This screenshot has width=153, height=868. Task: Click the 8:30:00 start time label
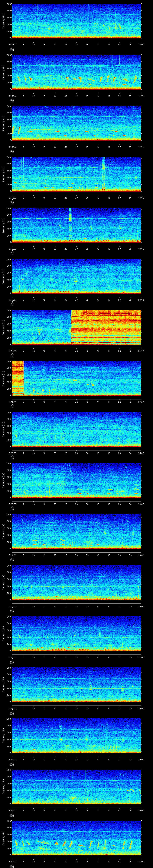tap(12, 861)
